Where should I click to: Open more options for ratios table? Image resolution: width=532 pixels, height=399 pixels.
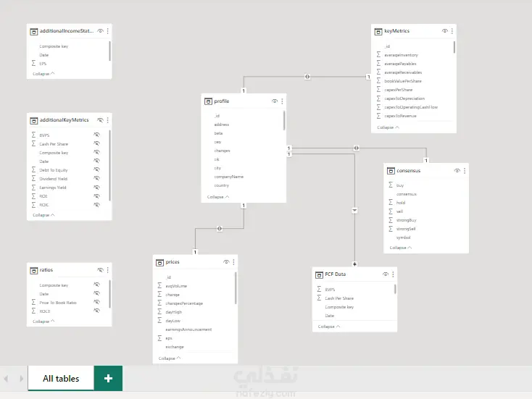pos(107,270)
